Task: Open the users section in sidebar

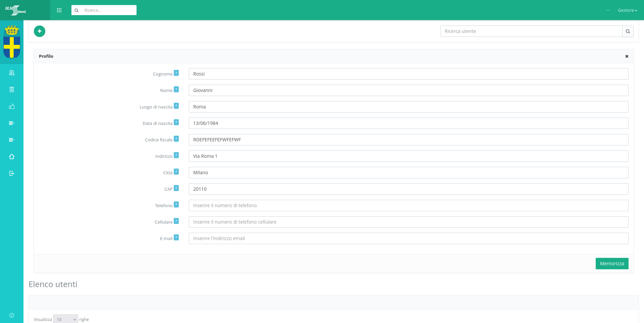Action: point(12,73)
